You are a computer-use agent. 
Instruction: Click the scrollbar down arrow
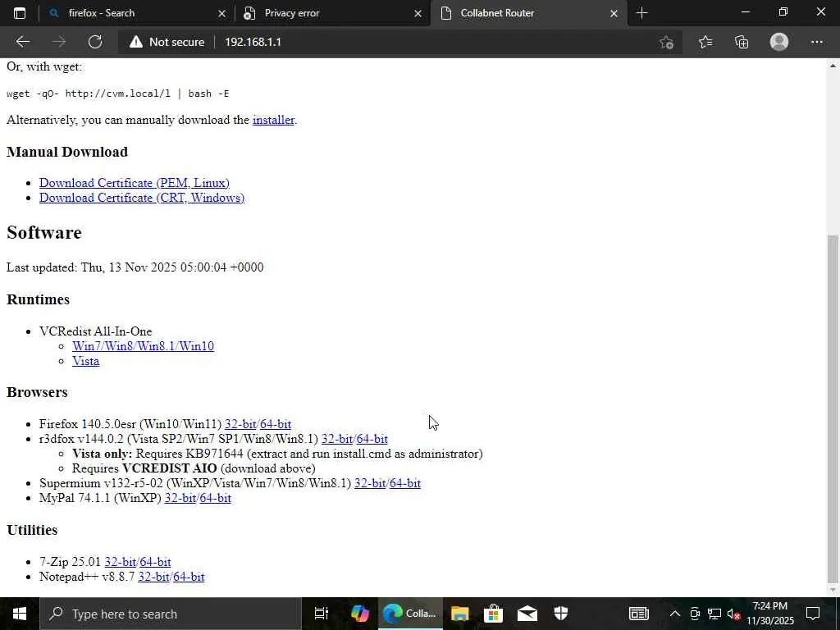pyautogui.click(x=833, y=591)
